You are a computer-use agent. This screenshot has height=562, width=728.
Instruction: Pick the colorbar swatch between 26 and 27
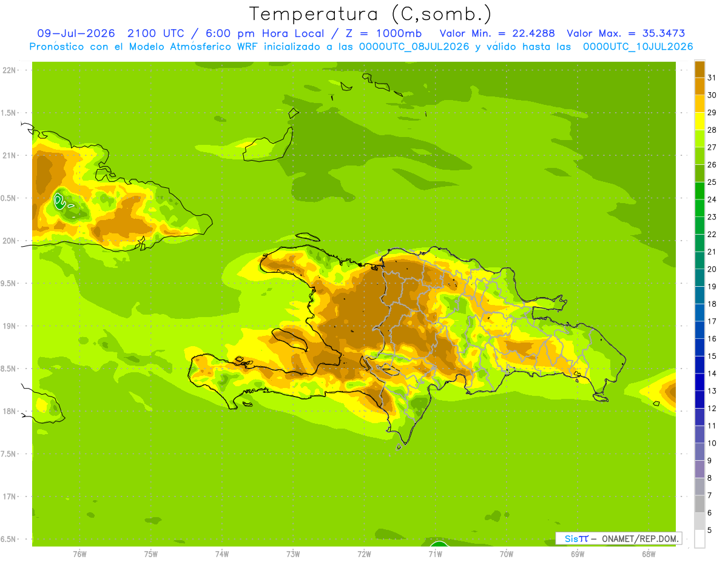699,156
